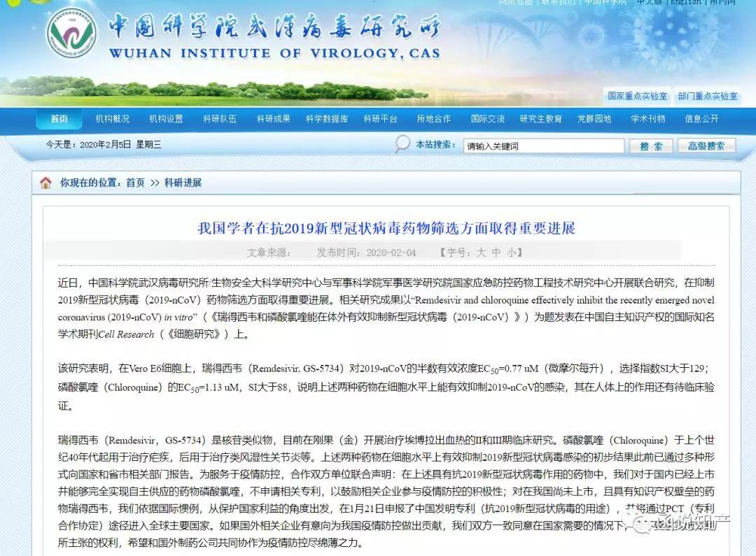Click the English language link at top
Screen dimensions: 756x556
click(685, 2)
